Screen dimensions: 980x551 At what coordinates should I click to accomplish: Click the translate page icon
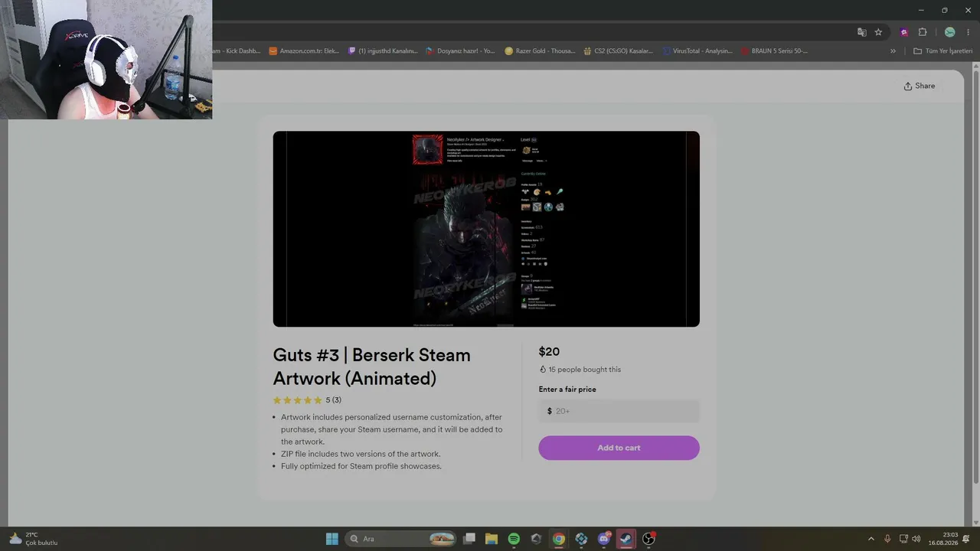862,32
